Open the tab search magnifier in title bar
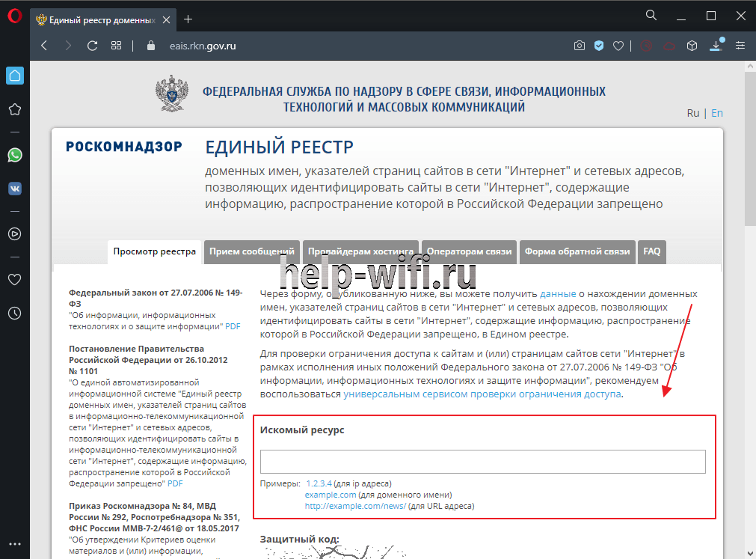The height and width of the screenshot is (559, 756). (x=651, y=16)
